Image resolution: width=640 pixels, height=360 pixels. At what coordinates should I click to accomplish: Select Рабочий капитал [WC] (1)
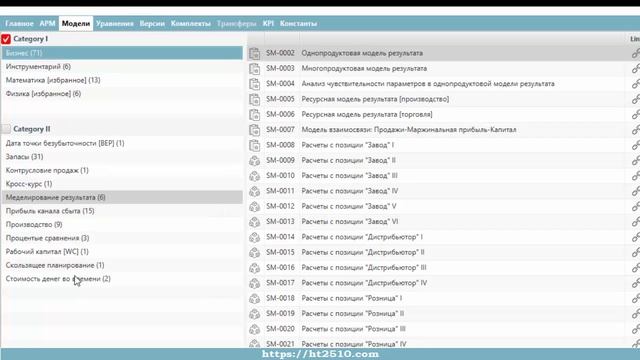(122, 251)
